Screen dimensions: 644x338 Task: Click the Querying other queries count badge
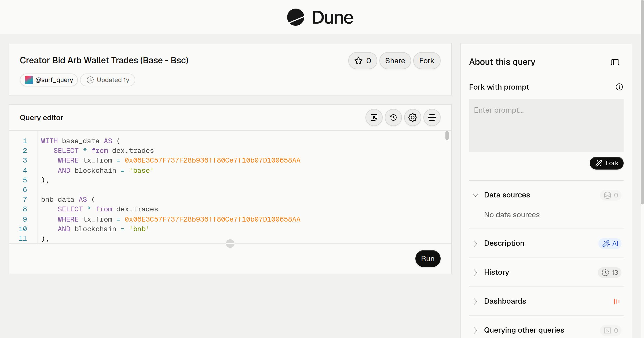[611, 330]
